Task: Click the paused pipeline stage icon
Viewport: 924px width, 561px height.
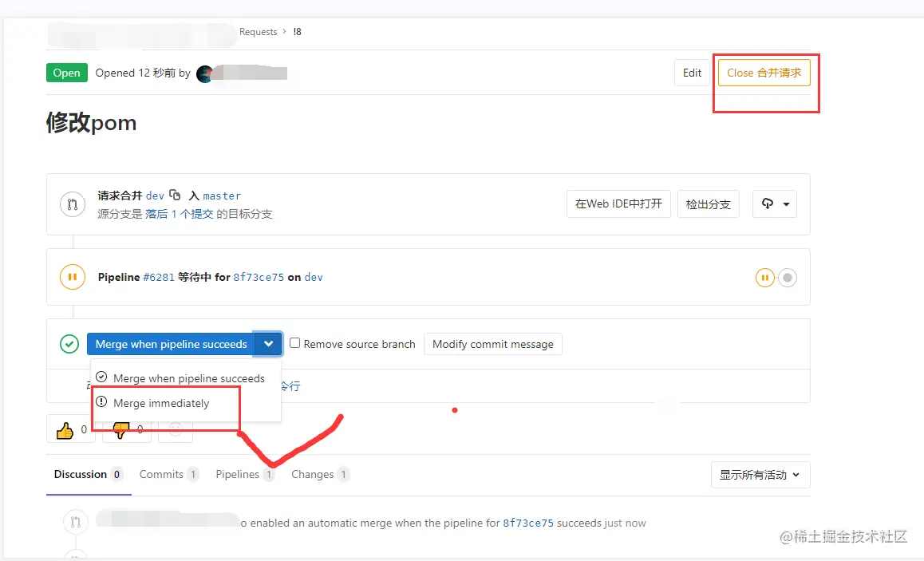Action: click(x=765, y=278)
